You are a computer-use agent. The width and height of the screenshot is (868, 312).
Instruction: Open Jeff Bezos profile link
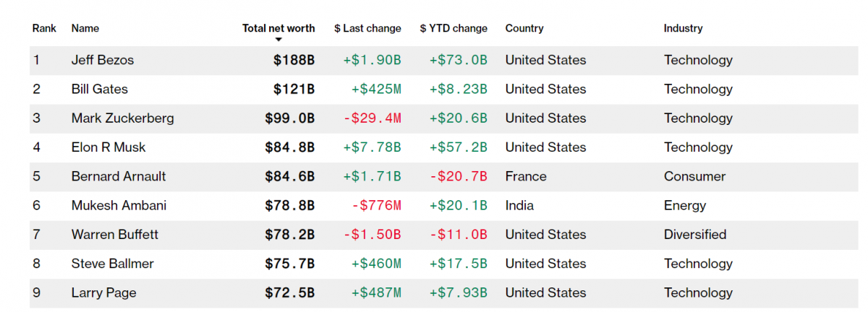(x=103, y=60)
